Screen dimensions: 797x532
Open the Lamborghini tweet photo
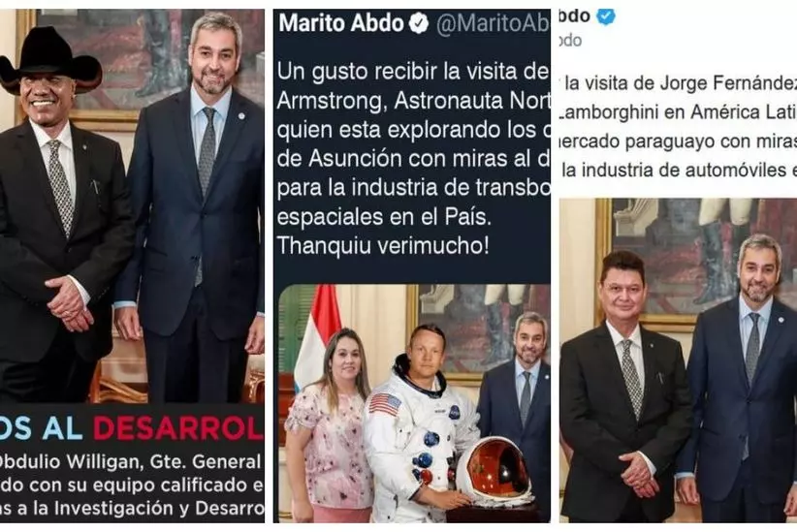(678, 360)
